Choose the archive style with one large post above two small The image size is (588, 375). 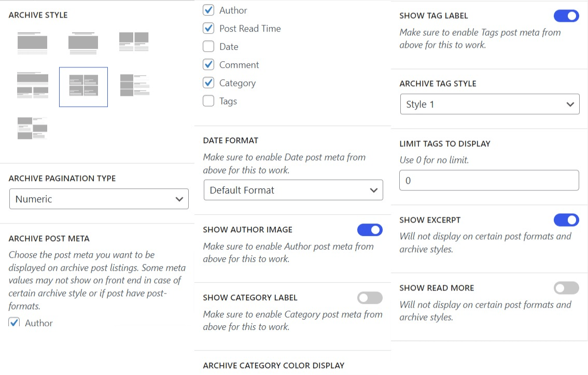33,85
